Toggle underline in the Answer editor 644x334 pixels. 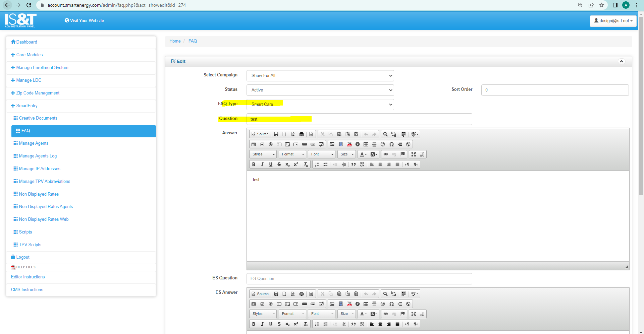point(271,164)
